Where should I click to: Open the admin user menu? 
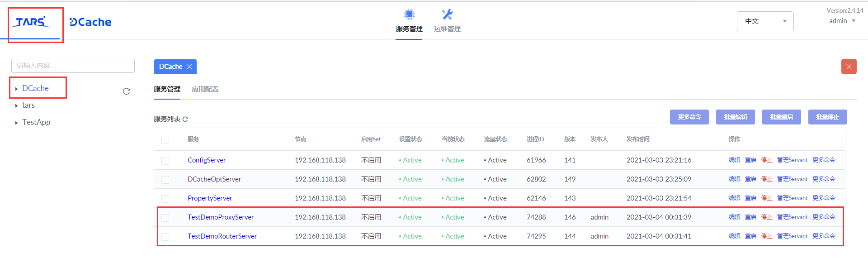[842, 21]
